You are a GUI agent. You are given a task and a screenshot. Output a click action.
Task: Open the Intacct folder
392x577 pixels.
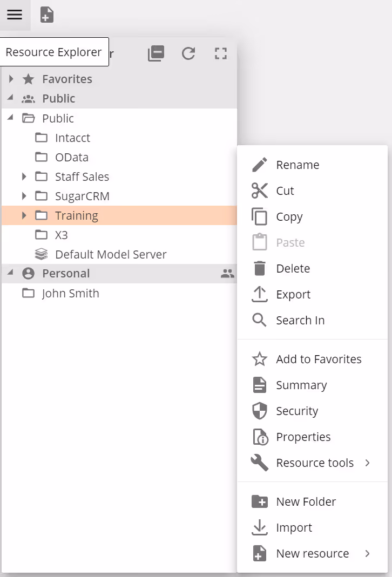(72, 138)
